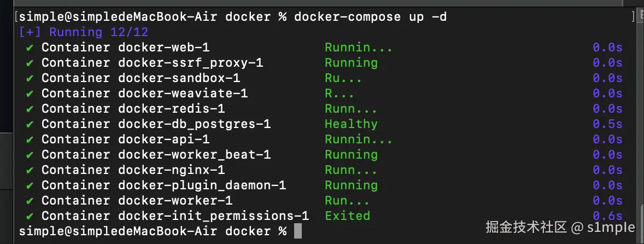Screen dimensions: 644x244
Task: Click the "[+] Running 12/12" progress line
Action: (84, 32)
